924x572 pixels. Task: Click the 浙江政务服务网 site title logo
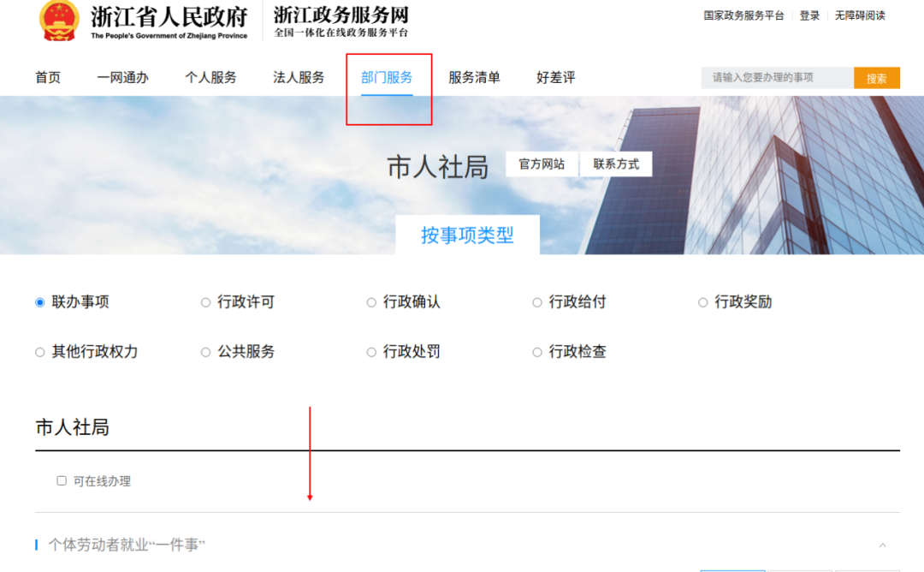[341, 21]
